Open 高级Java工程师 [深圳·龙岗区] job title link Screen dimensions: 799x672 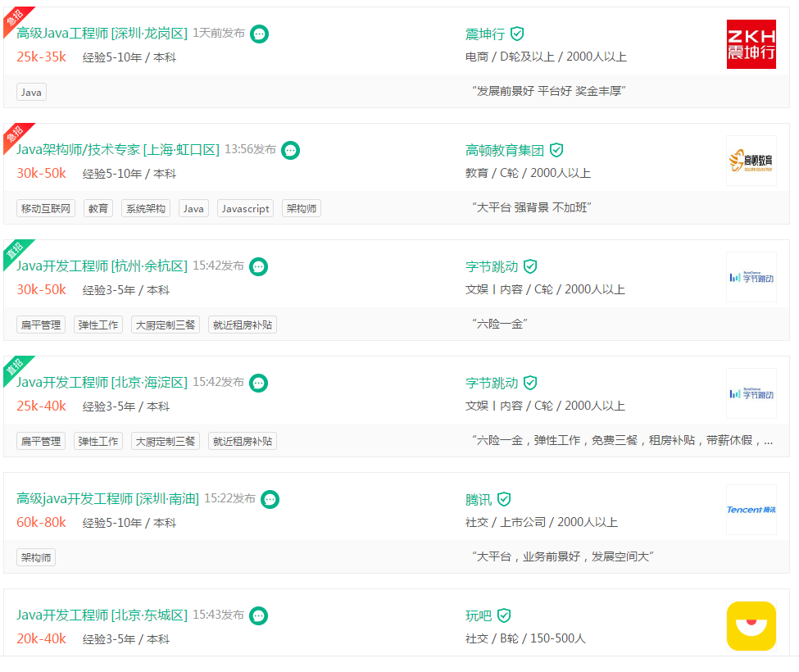coord(102,34)
